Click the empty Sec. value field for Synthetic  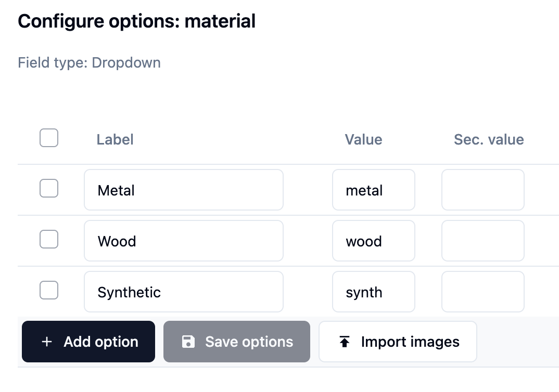click(482, 292)
